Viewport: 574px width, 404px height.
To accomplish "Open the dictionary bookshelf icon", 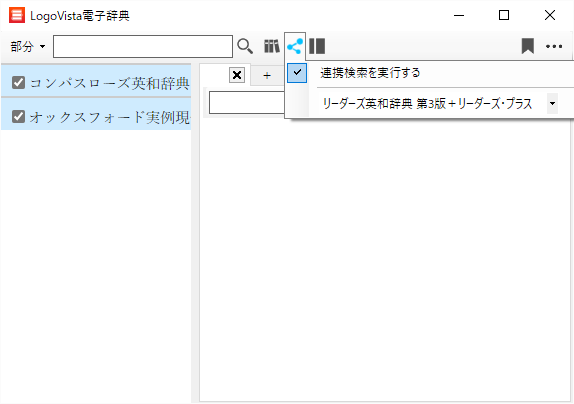I will pos(272,46).
